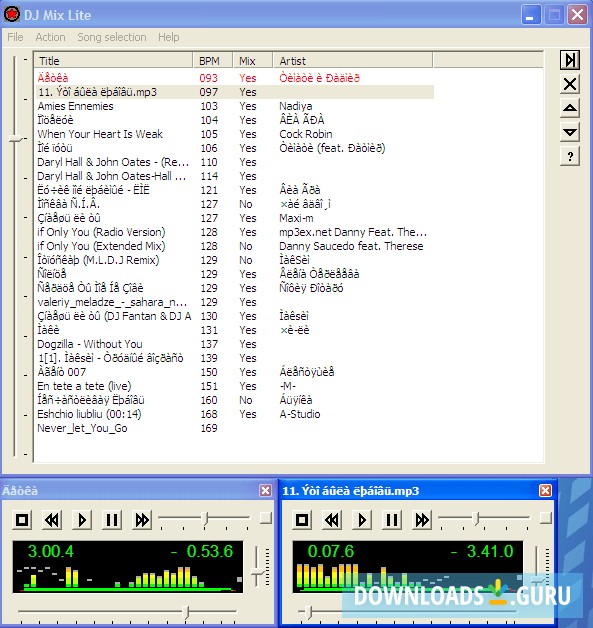The width and height of the screenshot is (593, 628).
Task: Adjust the left deck pitch slider handle
Action: pyautogui.click(x=205, y=518)
